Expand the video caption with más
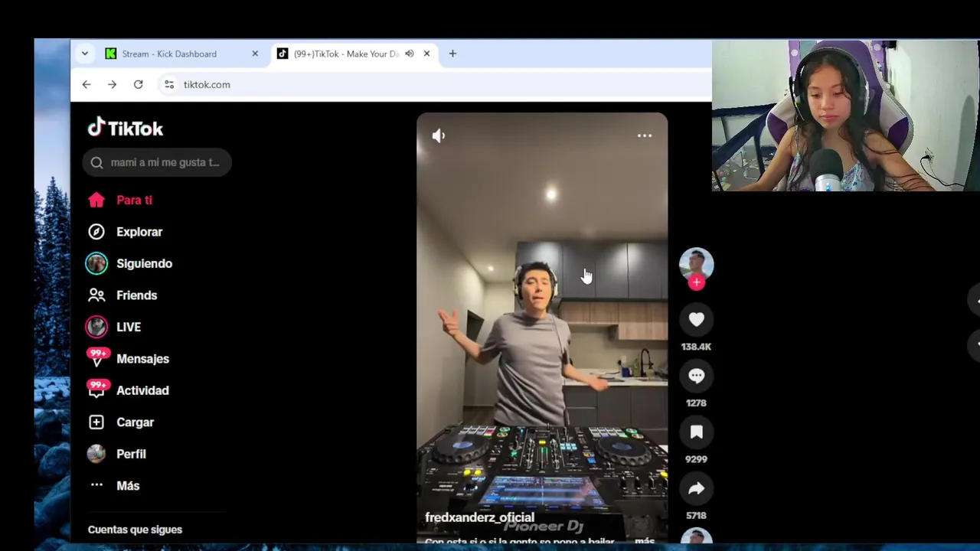 point(645,542)
